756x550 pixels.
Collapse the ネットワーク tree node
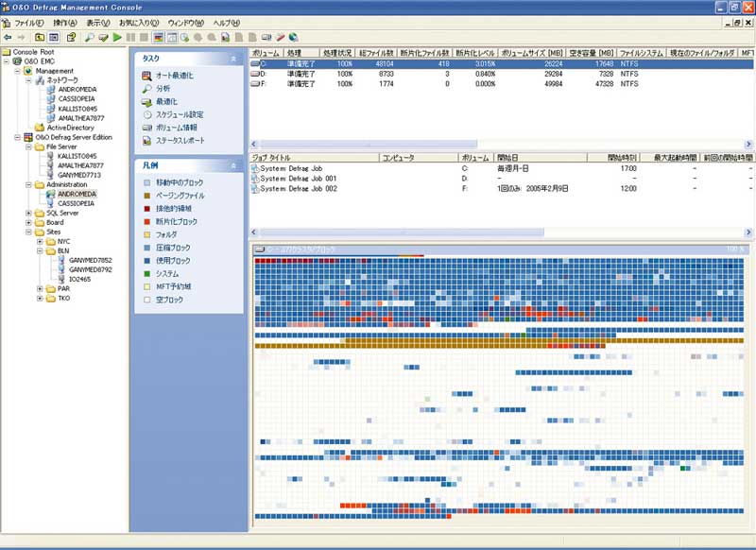(x=28, y=80)
